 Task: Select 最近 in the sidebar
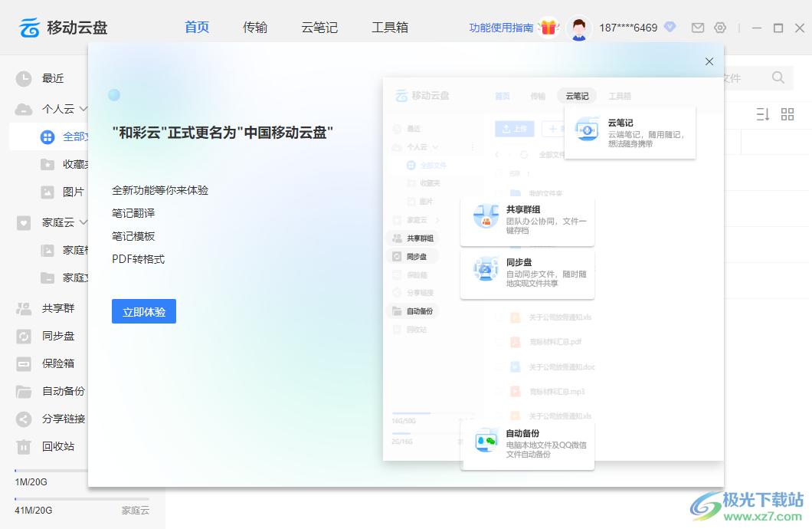click(52, 78)
